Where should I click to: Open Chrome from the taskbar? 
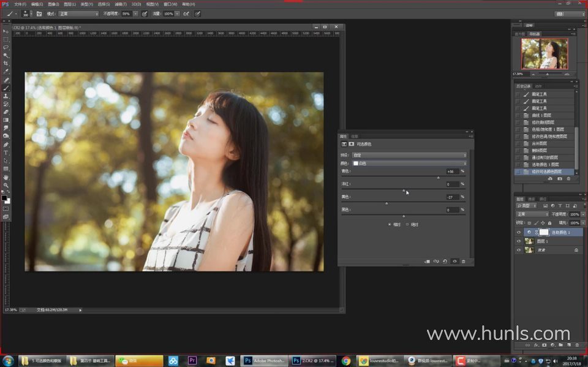[x=345, y=361]
